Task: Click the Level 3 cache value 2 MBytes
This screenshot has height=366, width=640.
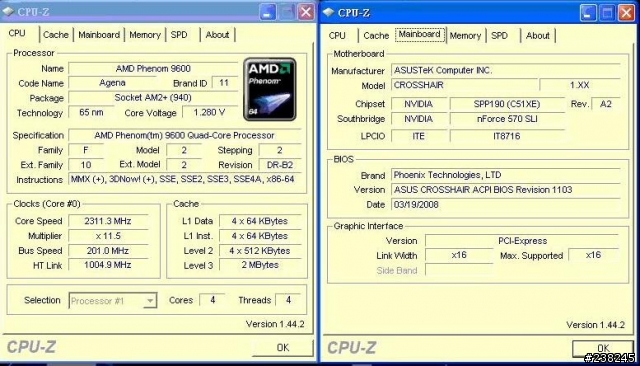Action: coord(260,265)
